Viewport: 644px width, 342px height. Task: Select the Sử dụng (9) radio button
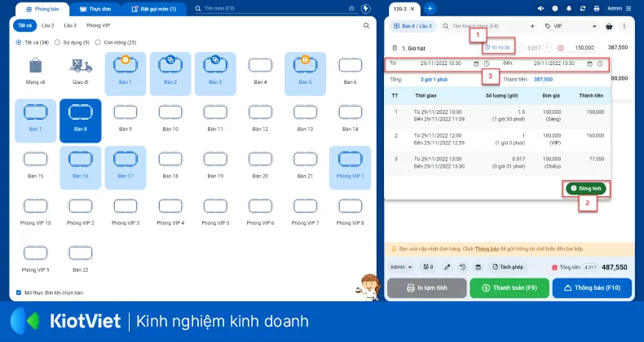coord(57,42)
